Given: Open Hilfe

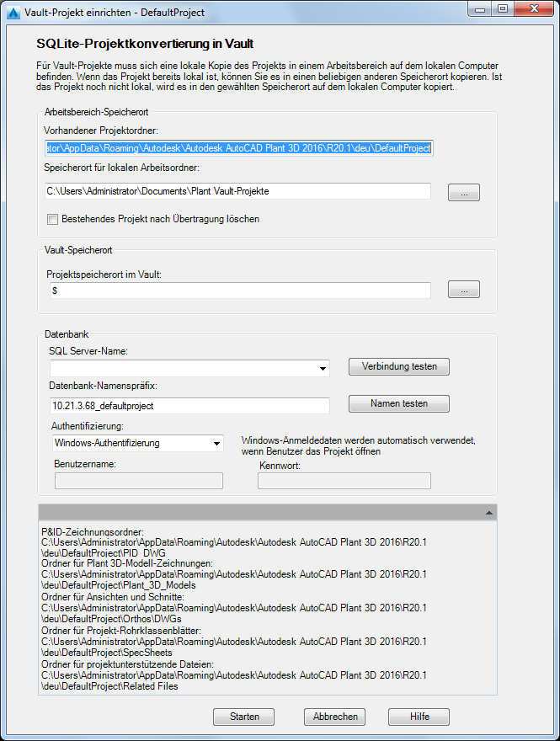Looking at the screenshot, I should [x=419, y=717].
